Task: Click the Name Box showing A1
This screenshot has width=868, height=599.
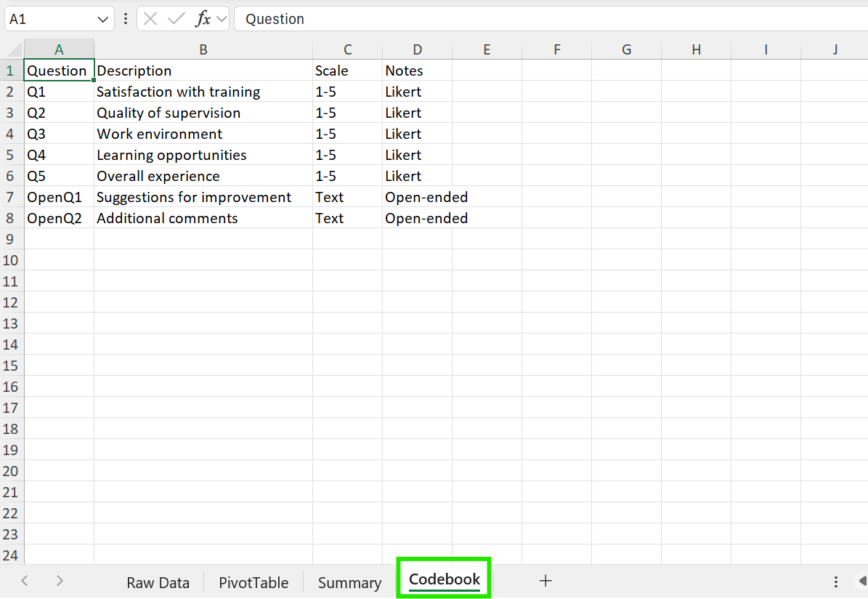Action: point(51,19)
